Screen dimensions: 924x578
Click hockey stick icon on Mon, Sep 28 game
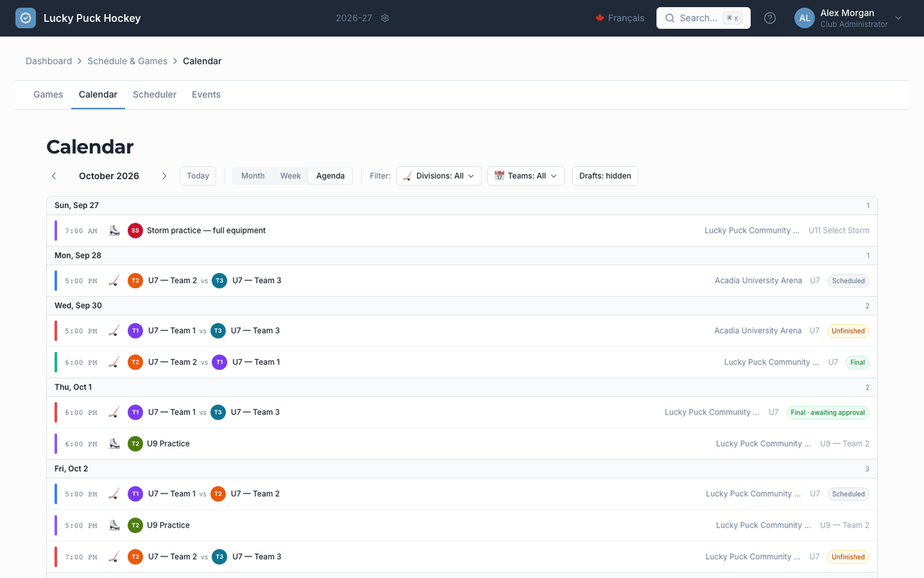point(114,280)
